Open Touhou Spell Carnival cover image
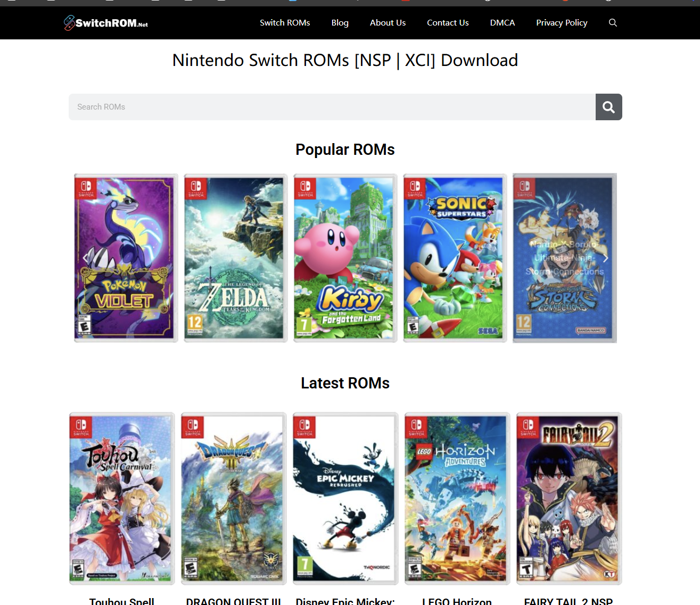 [122, 499]
